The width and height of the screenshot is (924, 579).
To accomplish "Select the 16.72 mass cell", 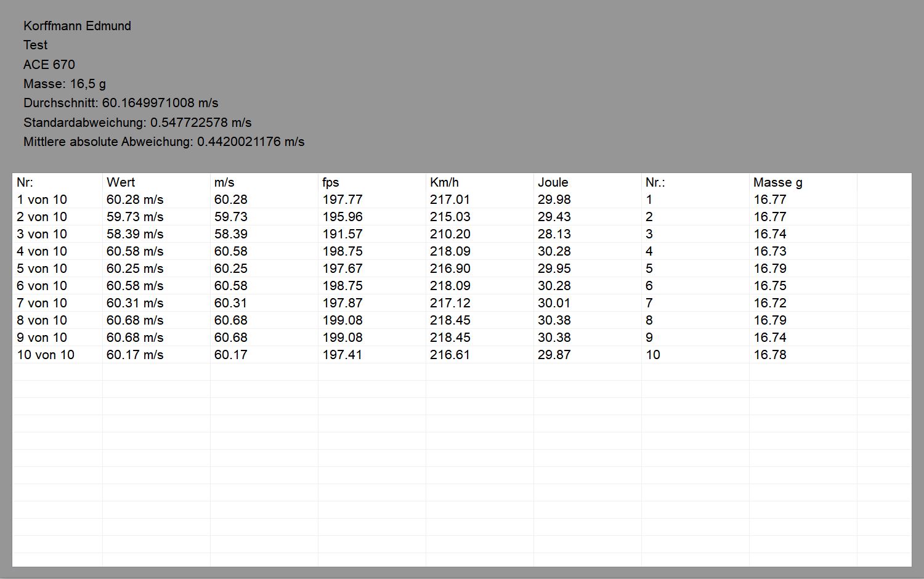I will click(770, 303).
